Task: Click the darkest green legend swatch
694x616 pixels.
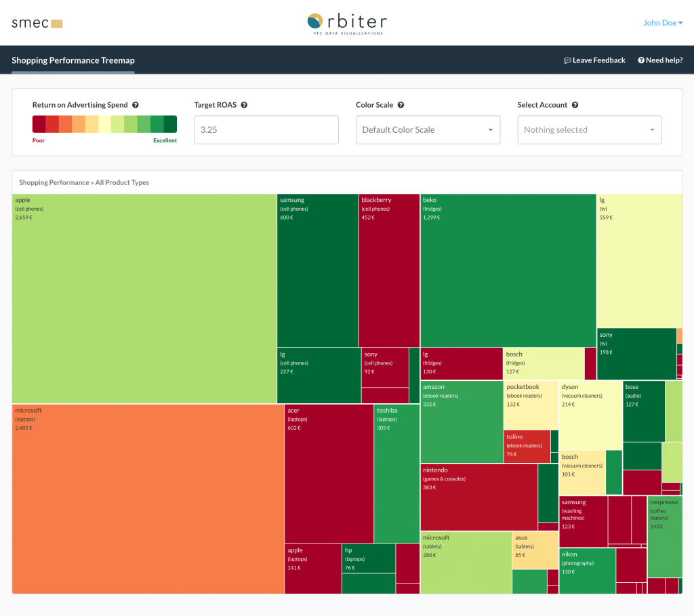Action: click(170, 124)
